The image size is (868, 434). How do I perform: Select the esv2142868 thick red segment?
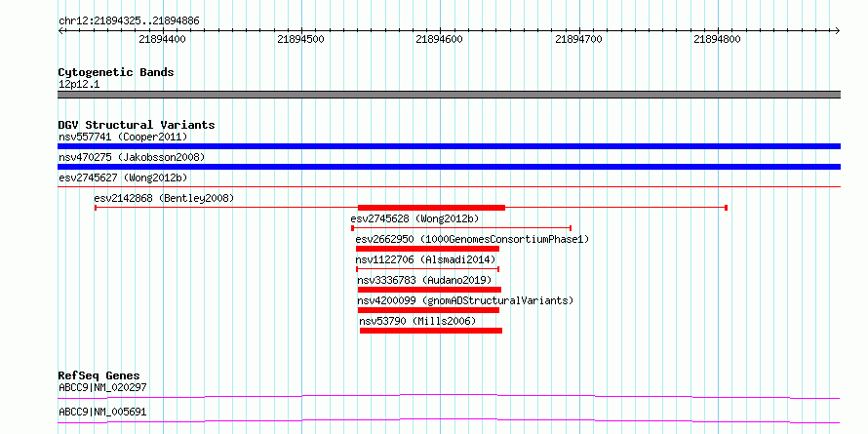pyautogui.click(x=431, y=208)
